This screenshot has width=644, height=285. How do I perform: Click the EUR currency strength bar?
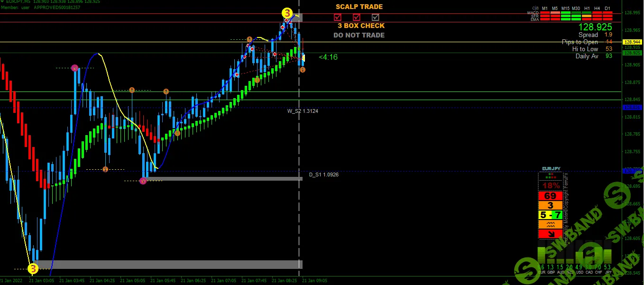542,255
